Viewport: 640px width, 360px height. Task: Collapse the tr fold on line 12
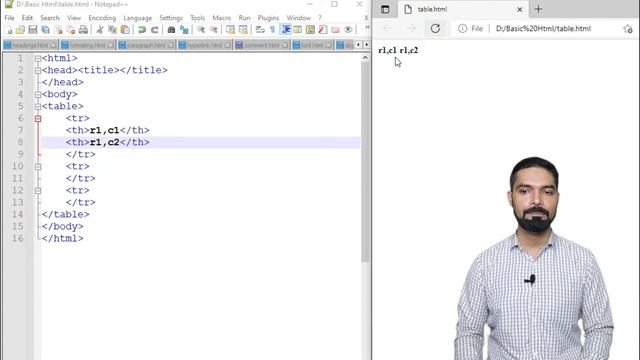pyautogui.click(x=38, y=191)
